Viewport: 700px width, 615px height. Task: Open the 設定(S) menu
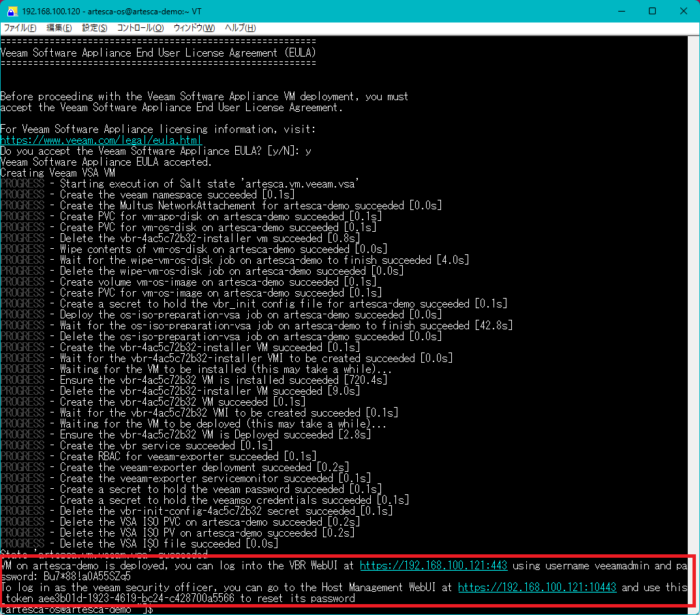pos(95,28)
